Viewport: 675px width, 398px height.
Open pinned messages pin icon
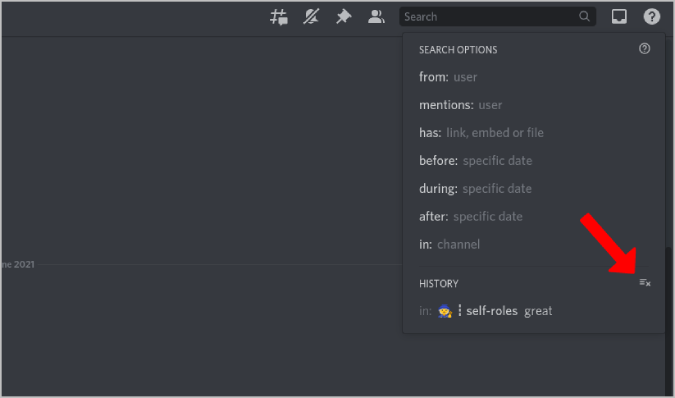[x=344, y=17]
